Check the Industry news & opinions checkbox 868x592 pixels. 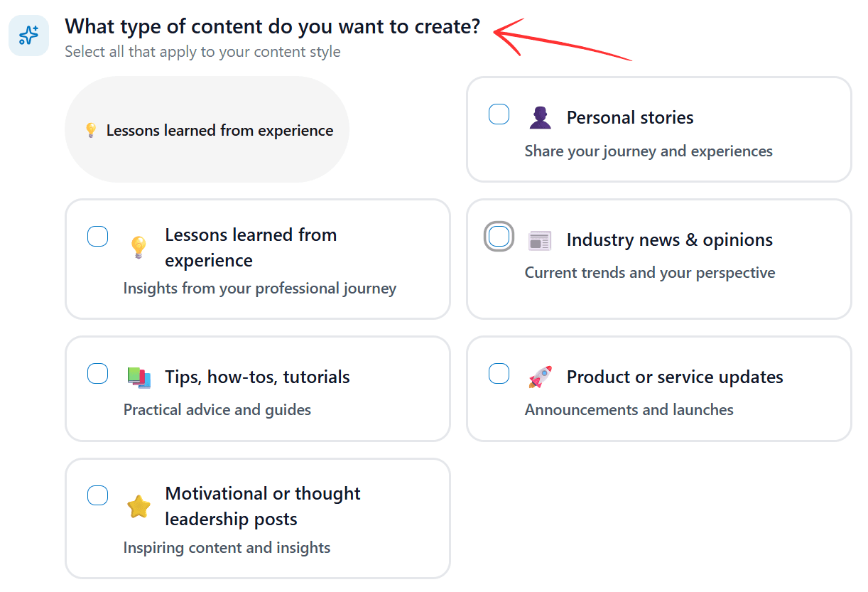coord(499,236)
